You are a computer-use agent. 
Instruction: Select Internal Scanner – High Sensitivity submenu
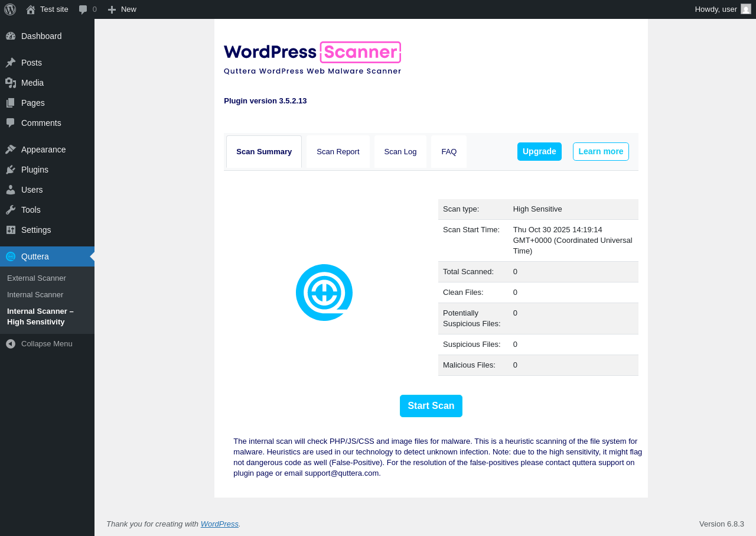pyautogui.click(x=40, y=317)
